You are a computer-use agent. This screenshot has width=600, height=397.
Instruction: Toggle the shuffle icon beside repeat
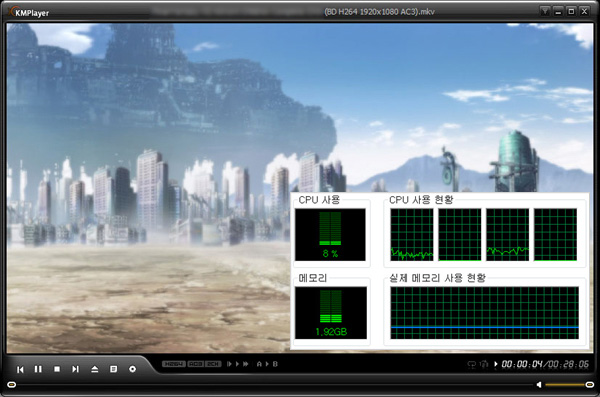pos(484,364)
